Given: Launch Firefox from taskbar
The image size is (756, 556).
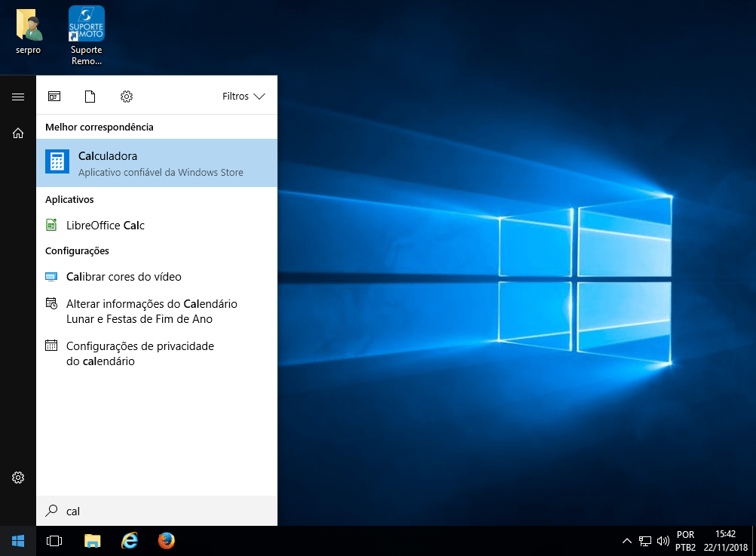Looking at the screenshot, I should [167, 541].
